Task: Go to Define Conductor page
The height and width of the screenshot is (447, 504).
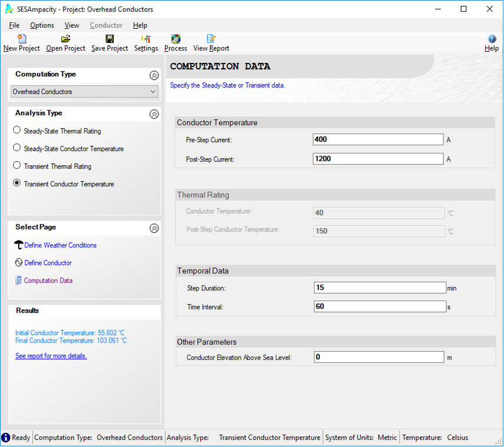Action: click(x=48, y=263)
